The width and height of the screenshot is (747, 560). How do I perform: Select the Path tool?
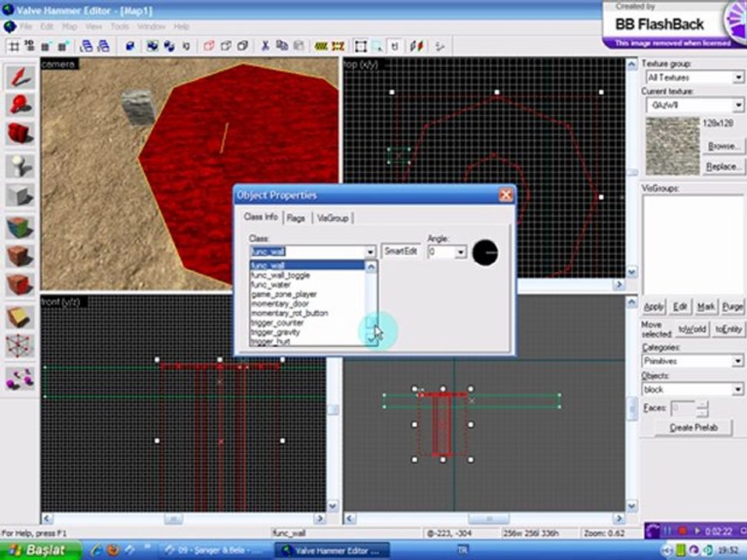(20, 379)
